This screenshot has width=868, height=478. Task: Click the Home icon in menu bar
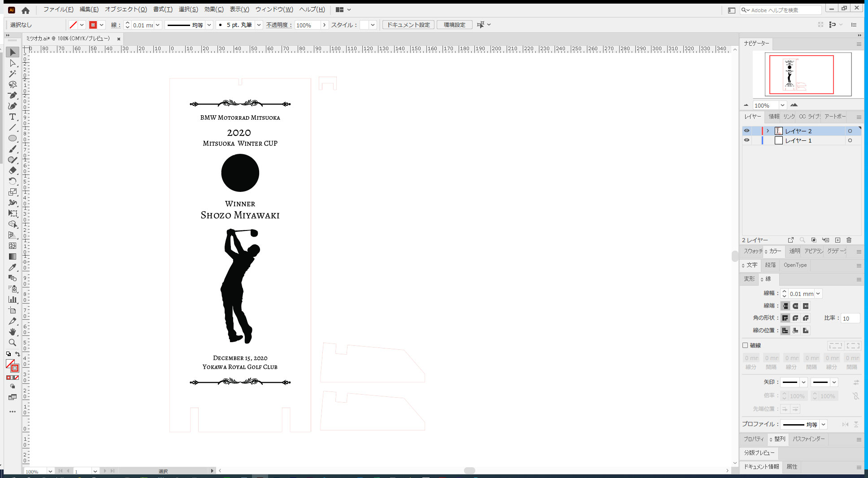[26, 10]
